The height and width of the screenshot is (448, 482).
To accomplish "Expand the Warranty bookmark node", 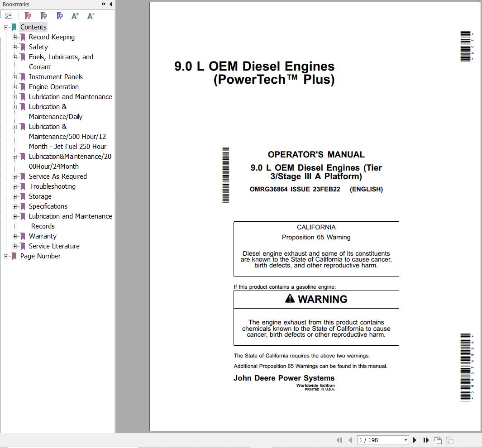I will [x=14, y=236].
